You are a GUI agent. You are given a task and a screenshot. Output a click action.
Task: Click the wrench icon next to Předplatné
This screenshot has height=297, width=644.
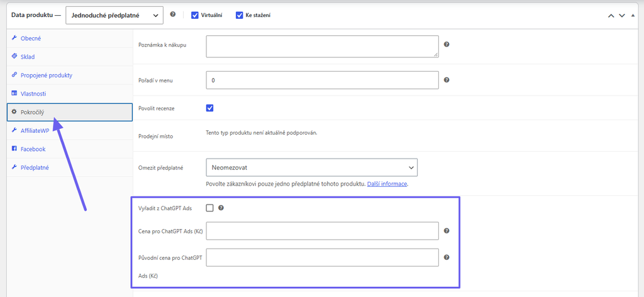tap(14, 167)
